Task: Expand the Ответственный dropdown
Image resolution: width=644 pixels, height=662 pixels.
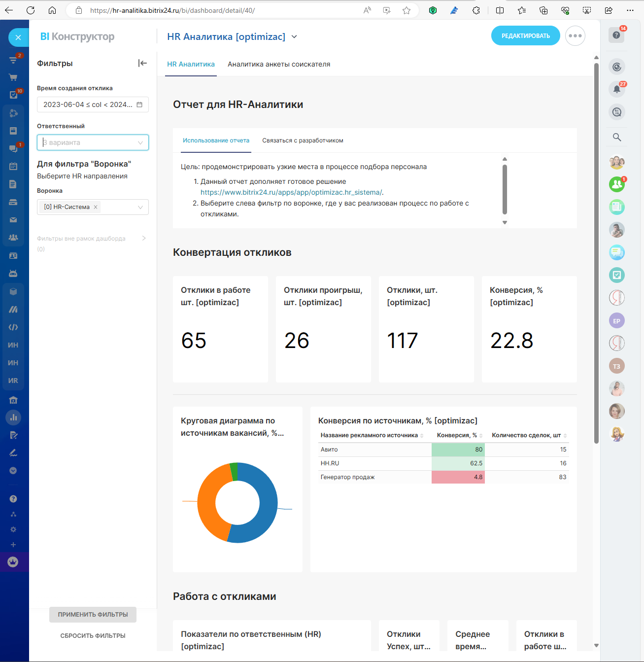Action: [x=140, y=142]
